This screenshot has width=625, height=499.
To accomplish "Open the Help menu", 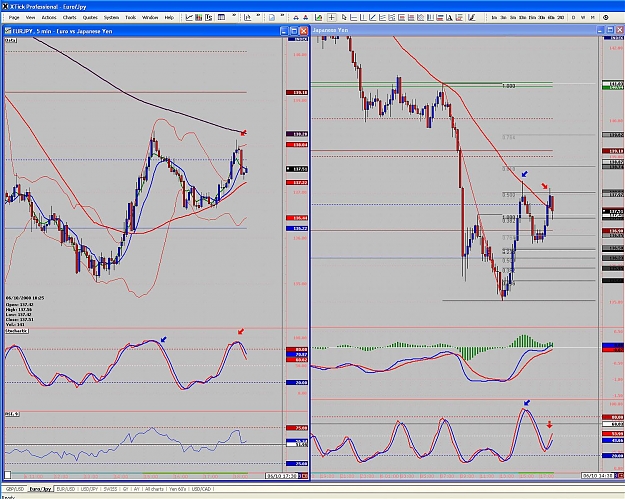I will point(169,18).
